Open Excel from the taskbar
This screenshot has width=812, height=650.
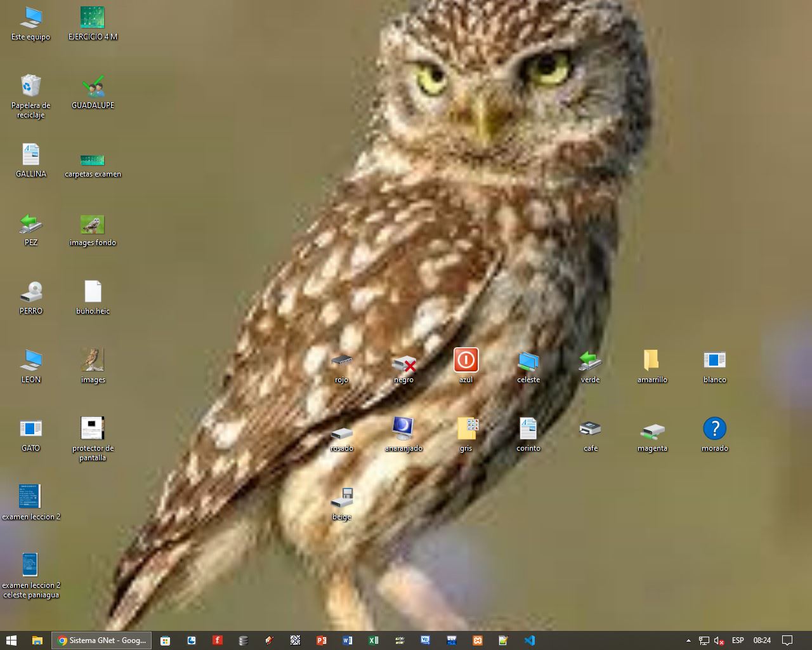pos(373,640)
